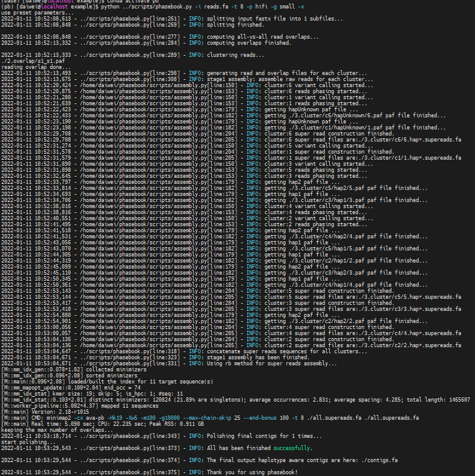
Task: Click the 'use preset parameters...' line
Action: coord(38,13)
